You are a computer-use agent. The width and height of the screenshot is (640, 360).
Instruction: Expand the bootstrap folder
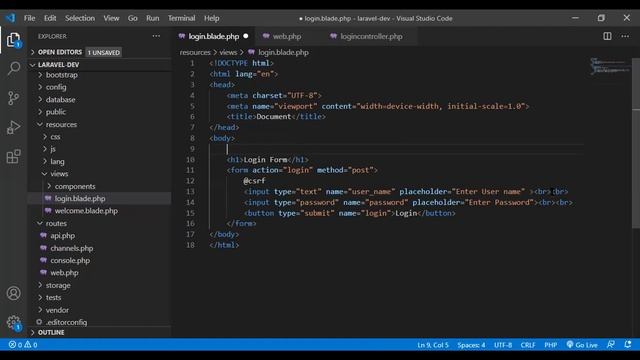[x=62, y=75]
